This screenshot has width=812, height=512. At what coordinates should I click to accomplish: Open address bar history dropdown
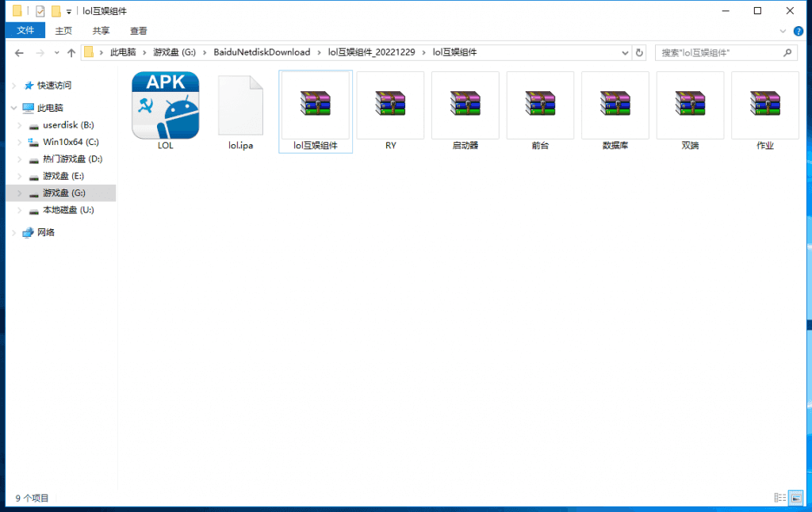(x=625, y=53)
